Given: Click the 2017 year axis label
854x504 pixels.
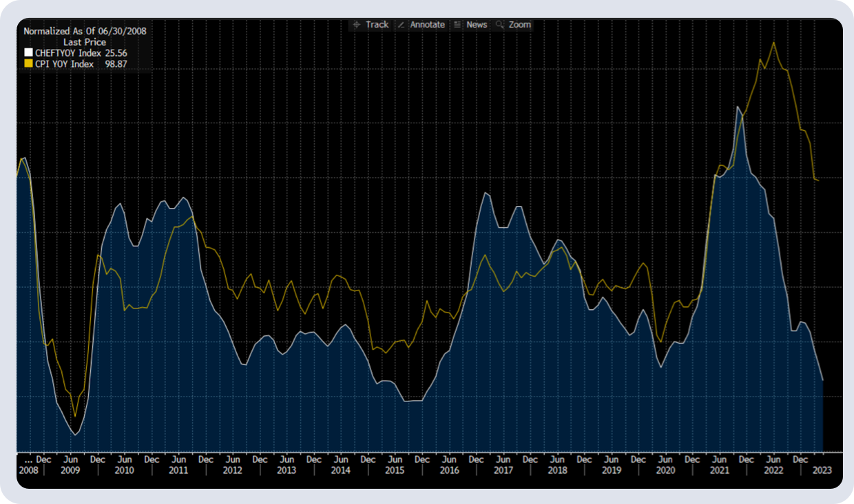Looking at the screenshot, I should click(503, 470).
